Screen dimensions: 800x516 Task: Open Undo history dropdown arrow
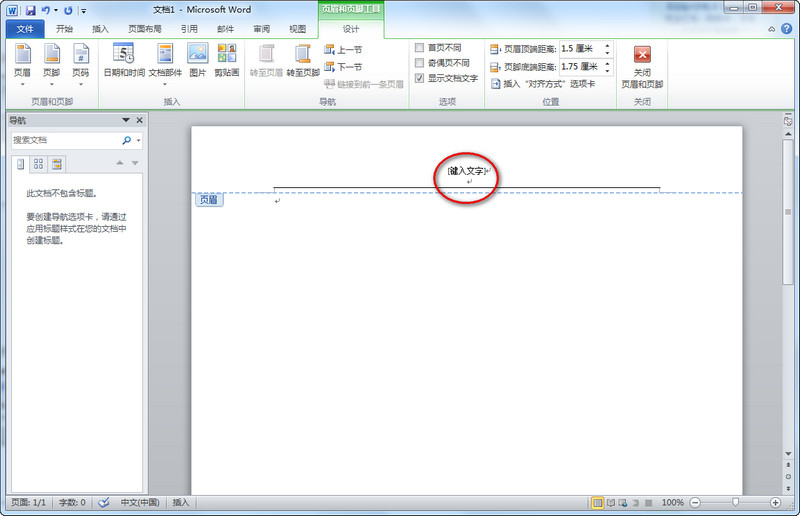[x=55, y=10]
